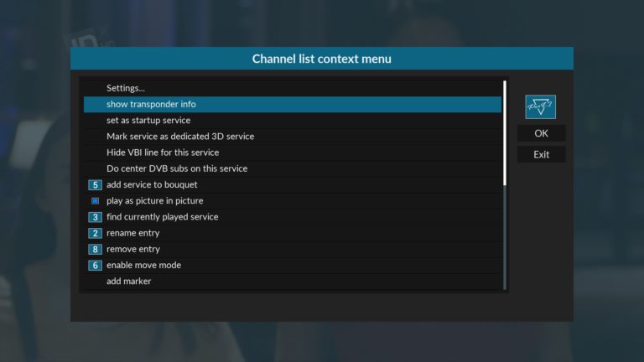Click the number 8 shortcut badge

tap(95, 249)
